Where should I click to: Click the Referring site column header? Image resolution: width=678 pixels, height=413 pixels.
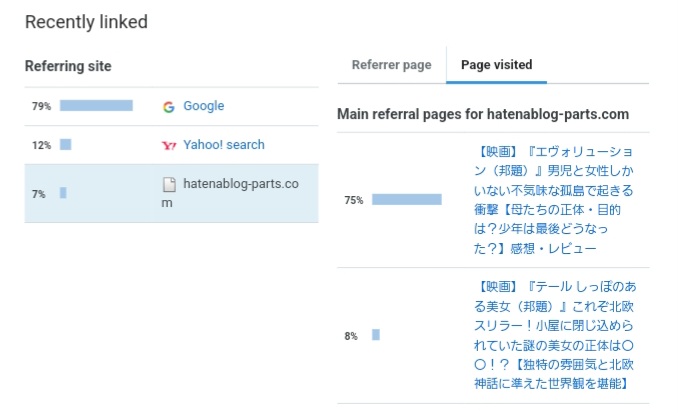click(68, 66)
